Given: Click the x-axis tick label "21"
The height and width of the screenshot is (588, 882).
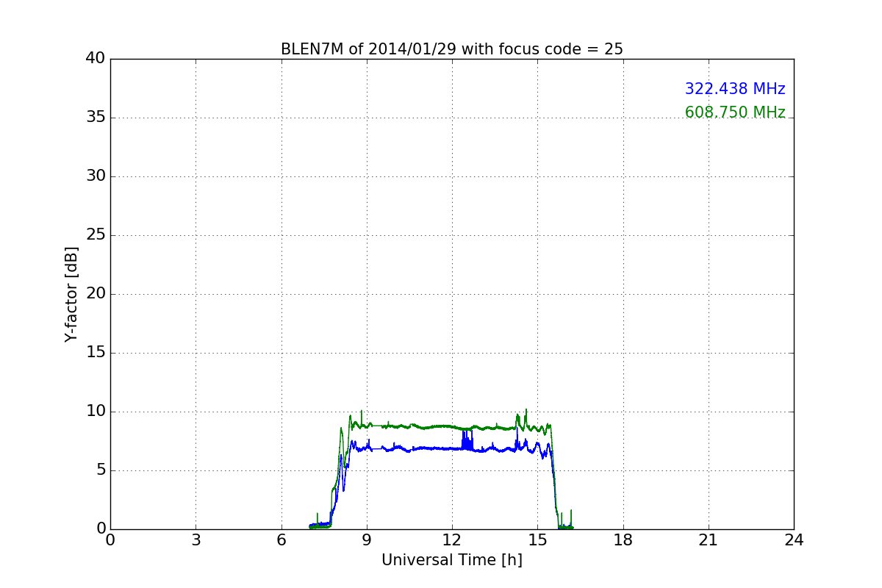Looking at the screenshot, I should pos(709,540).
